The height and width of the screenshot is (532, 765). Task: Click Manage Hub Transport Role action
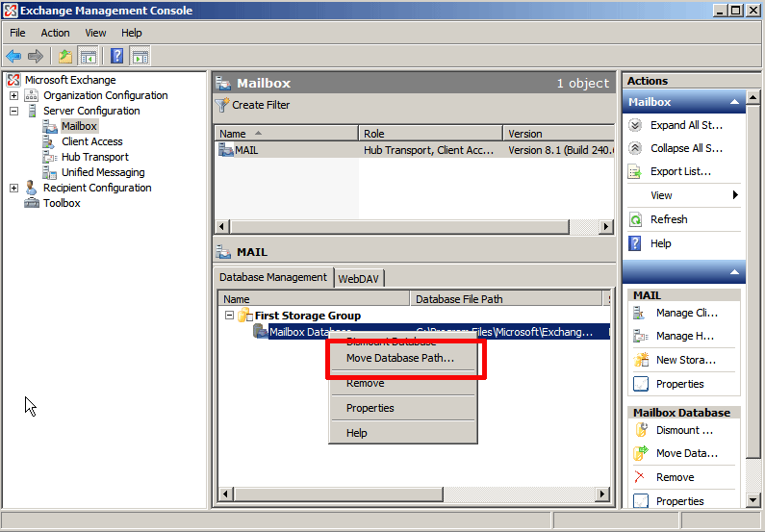[x=686, y=336]
